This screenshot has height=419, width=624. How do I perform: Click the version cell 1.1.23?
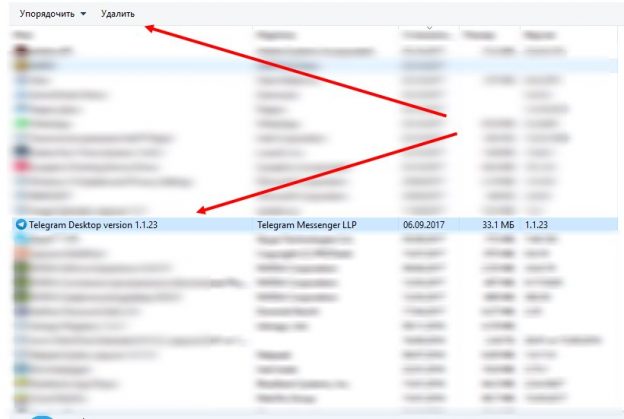536,225
